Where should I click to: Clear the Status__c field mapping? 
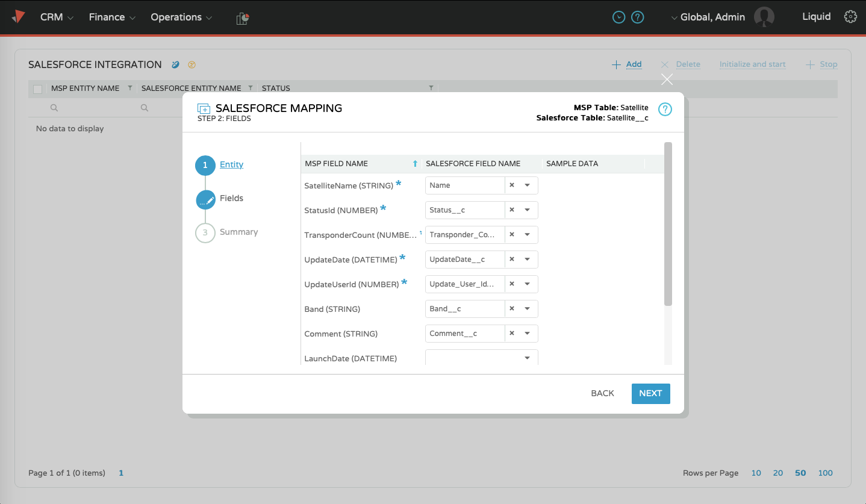pos(512,210)
